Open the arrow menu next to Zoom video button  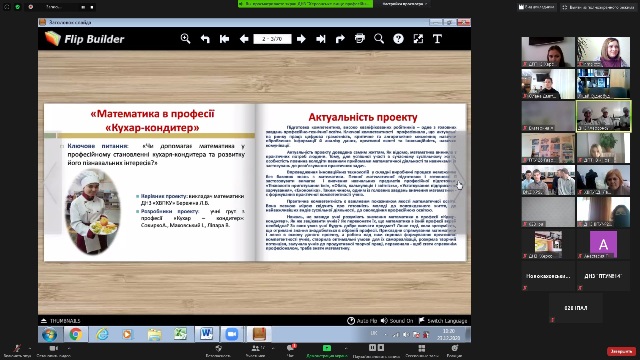point(69,348)
